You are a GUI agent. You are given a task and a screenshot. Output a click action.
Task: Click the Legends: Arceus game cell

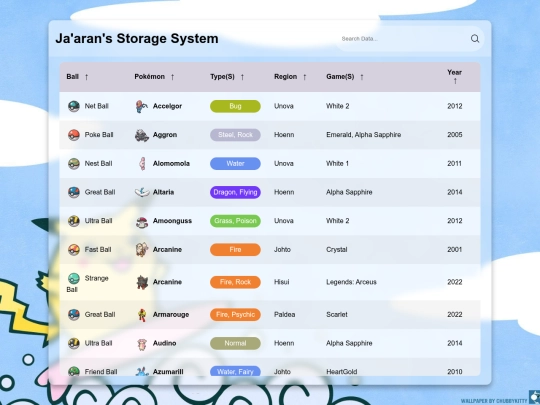coord(351,282)
